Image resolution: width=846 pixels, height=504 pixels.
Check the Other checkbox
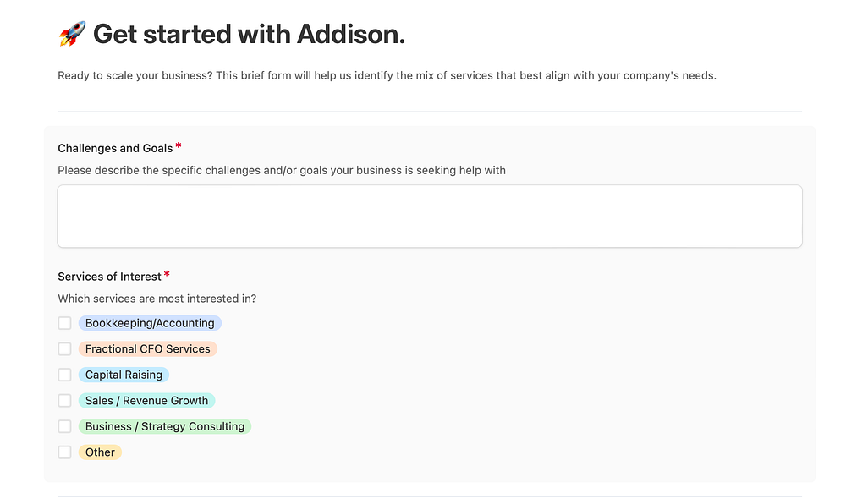pos(64,452)
